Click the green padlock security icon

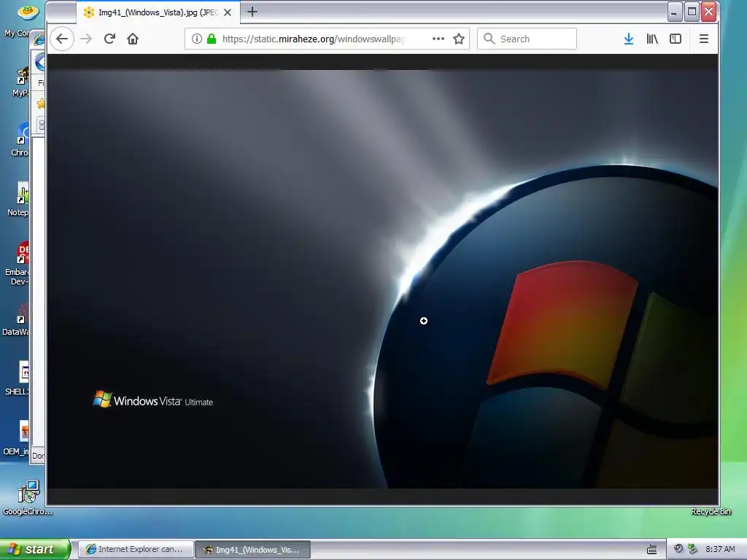point(212,39)
